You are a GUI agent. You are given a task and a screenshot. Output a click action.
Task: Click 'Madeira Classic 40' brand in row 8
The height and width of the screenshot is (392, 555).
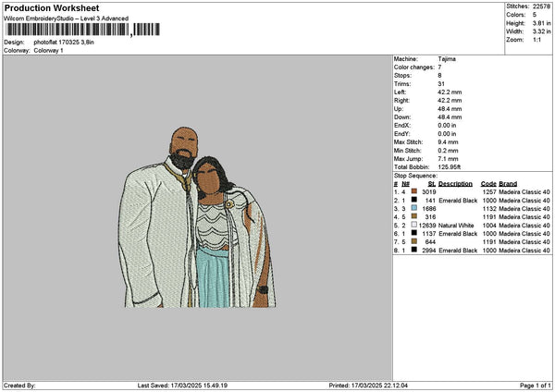(x=524, y=251)
